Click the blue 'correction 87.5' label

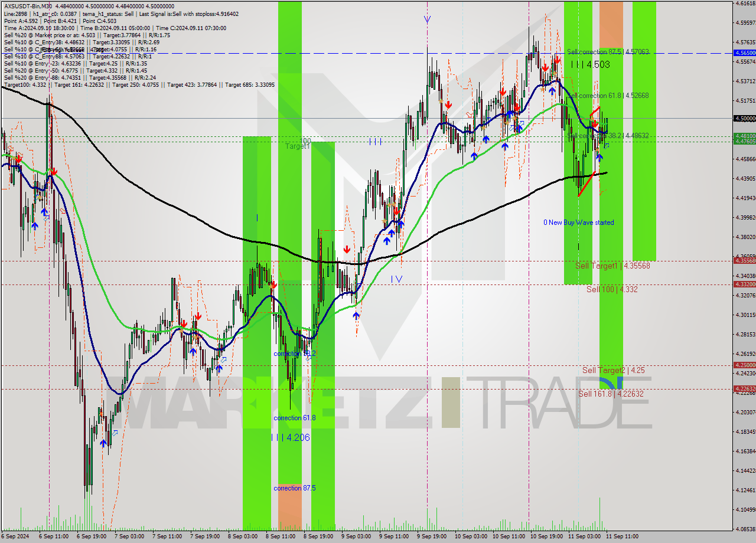[x=294, y=488]
